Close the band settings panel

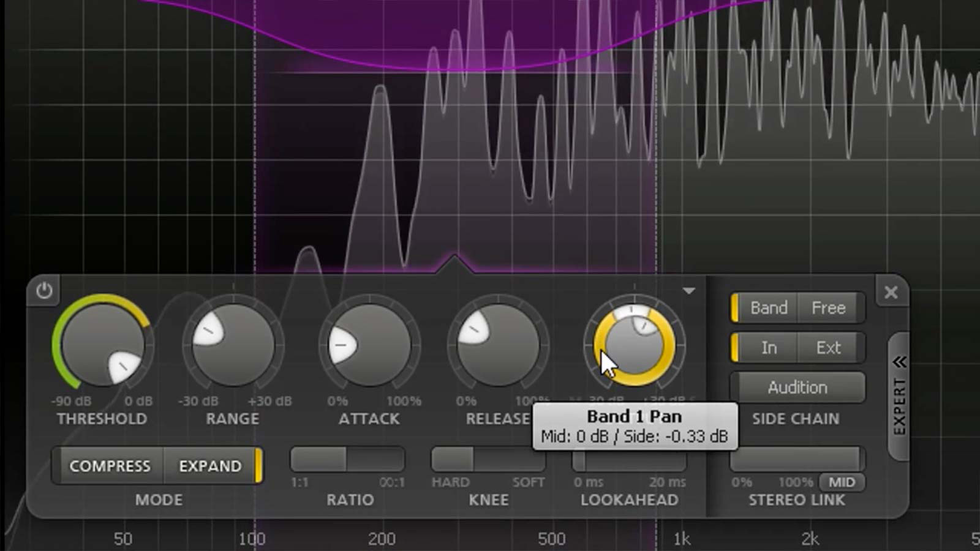click(x=891, y=293)
